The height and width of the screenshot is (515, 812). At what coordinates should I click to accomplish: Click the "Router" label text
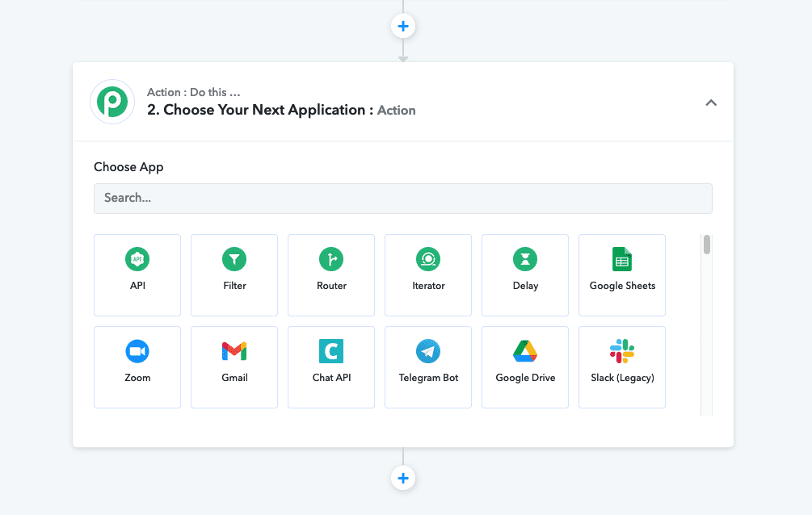point(331,286)
